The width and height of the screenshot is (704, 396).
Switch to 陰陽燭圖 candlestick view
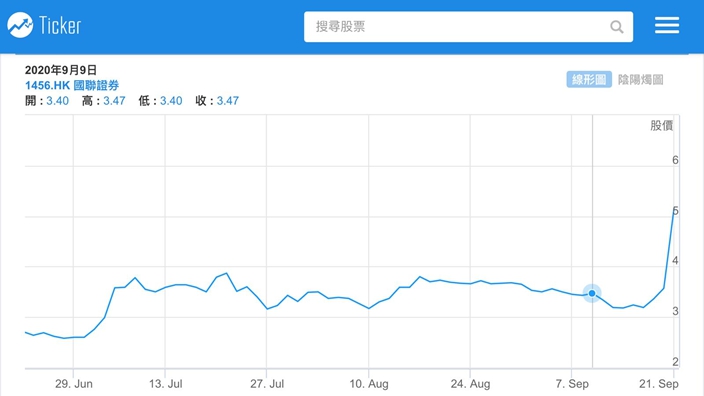click(640, 79)
